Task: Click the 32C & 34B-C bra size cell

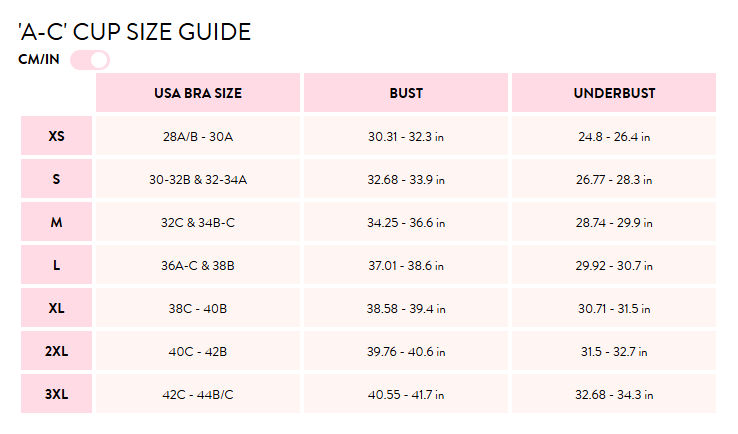Action: 198,222
